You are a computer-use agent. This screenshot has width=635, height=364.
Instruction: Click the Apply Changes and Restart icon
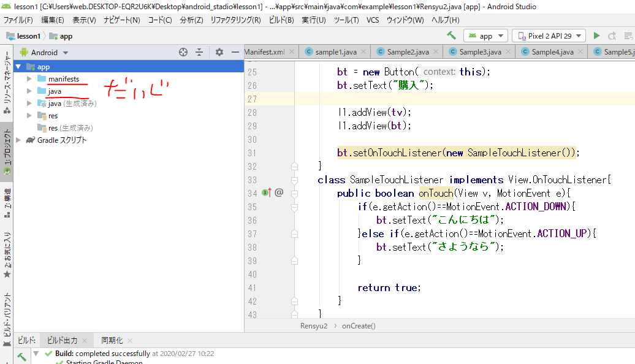tap(612, 36)
